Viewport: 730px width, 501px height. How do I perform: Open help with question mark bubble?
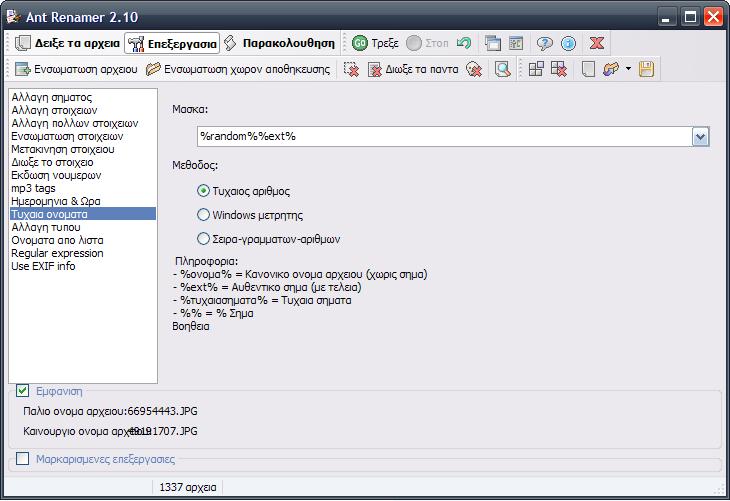point(544,43)
